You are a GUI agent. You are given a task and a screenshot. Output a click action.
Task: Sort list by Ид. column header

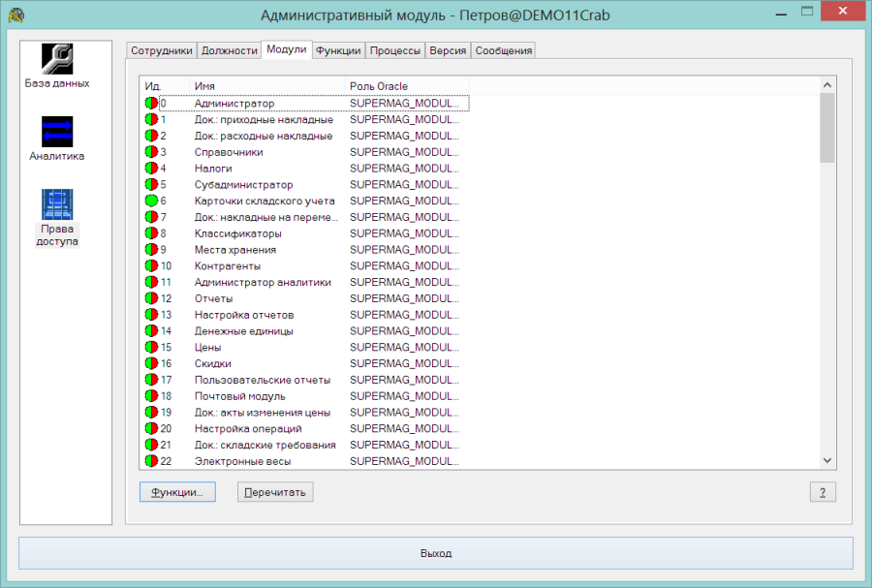(165, 86)
